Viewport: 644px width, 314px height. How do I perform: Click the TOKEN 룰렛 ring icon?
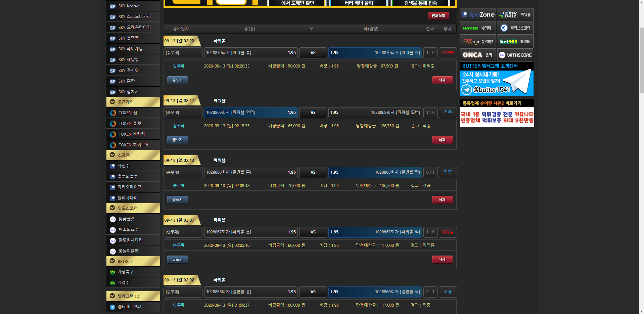pyautogui.click(x=113, y=124)
